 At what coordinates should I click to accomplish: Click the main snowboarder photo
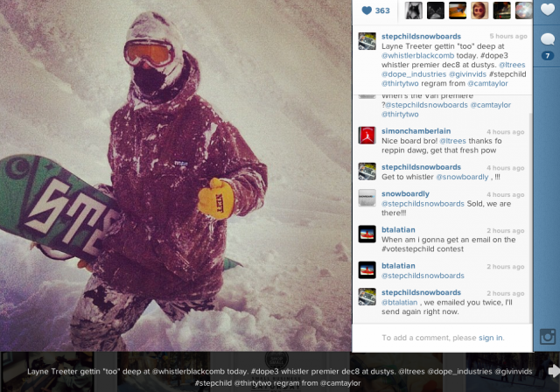click(176, 176)
